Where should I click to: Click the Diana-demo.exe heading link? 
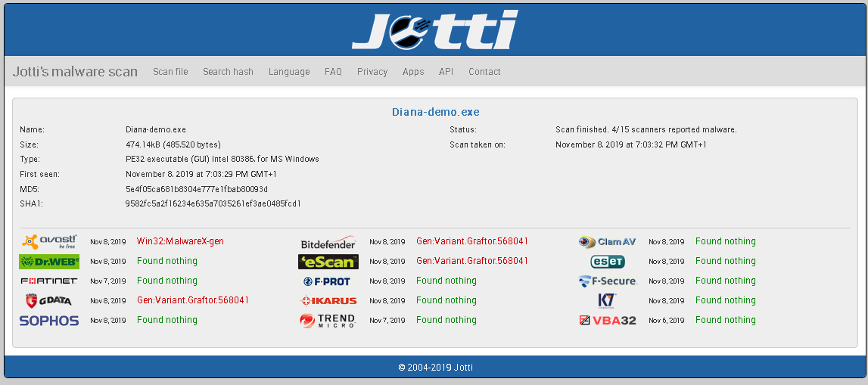(x=436, y=112)
